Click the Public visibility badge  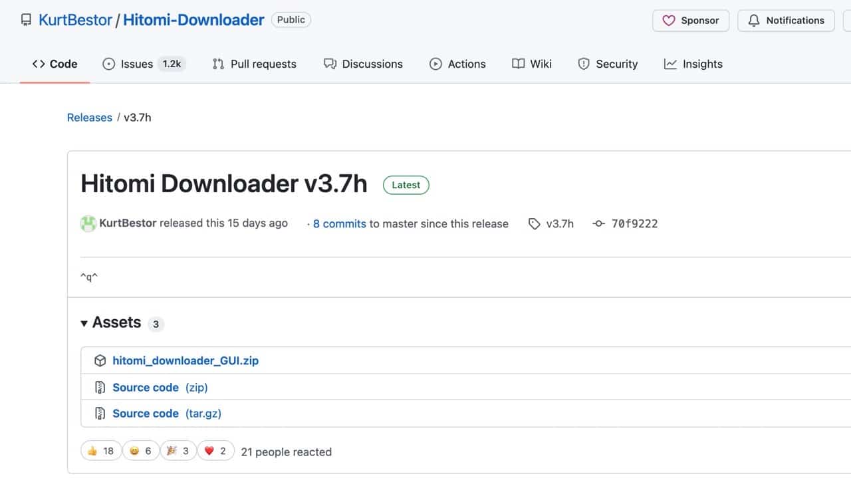pyautogui.click(x=291, y=20)
